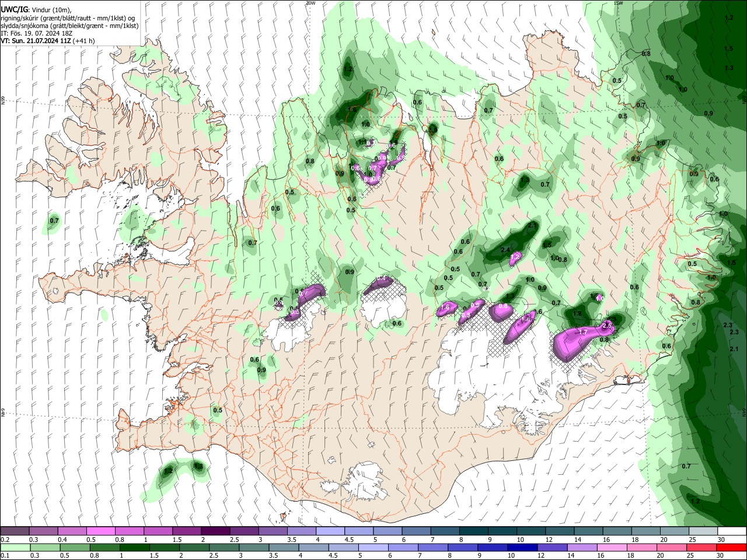The height and width of the screenshot is (560, 747).
Task: Click the 'slydda/snjókoma (grátt/bleikt/grænt - mm/1klst)' line
Action: [x=69, y=26]
